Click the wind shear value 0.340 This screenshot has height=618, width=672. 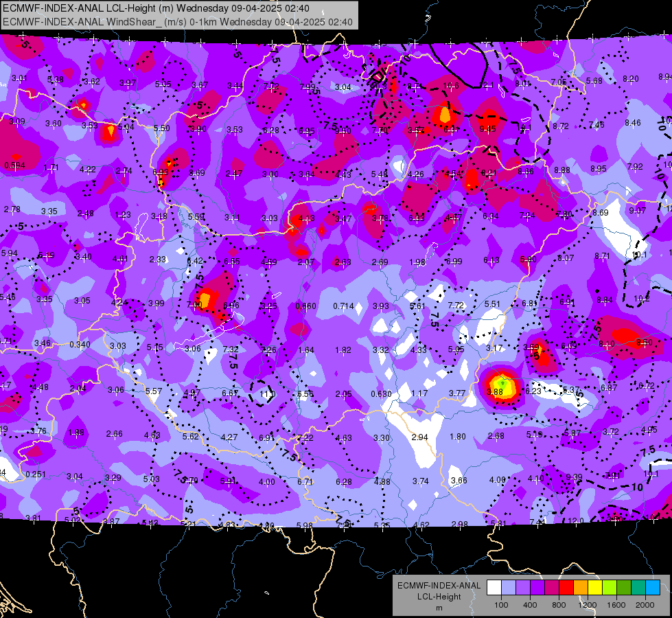(x=80, y=345)
